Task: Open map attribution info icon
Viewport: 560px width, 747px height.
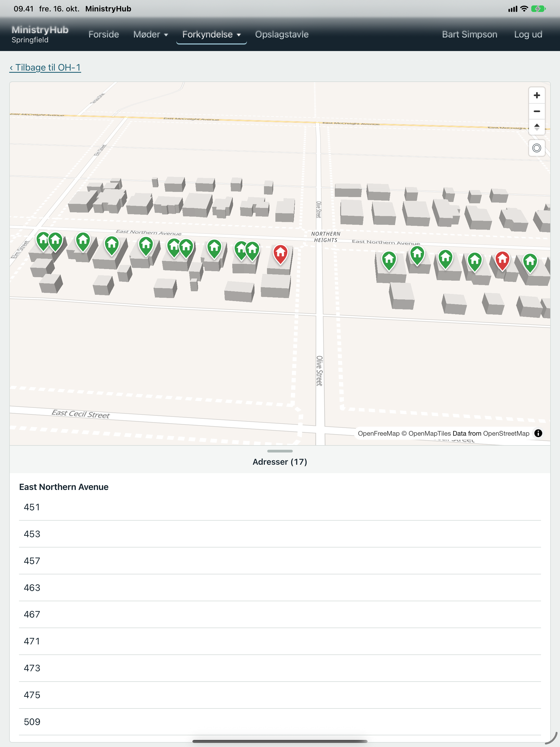Action: (538, 433)
